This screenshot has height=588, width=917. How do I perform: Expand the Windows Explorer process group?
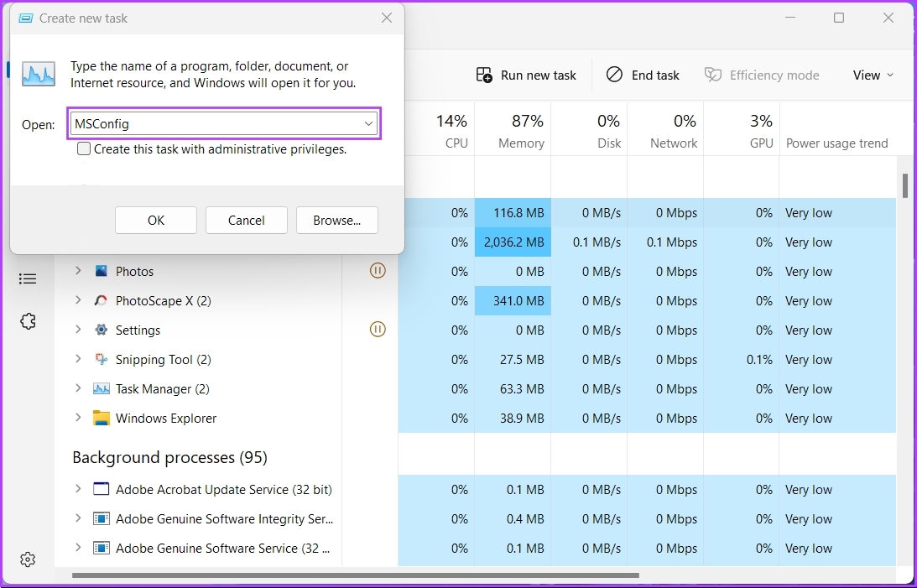click(76, 418)
